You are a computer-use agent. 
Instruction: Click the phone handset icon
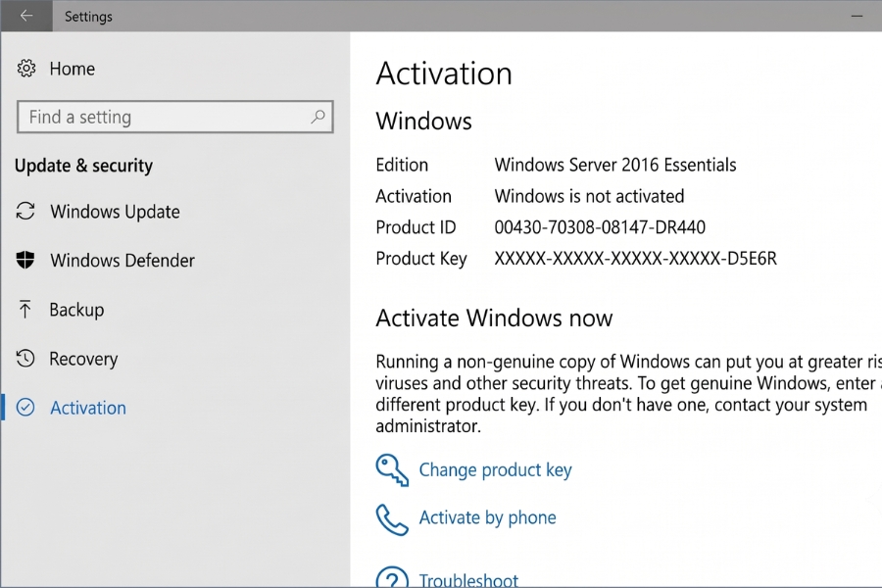pyautogui.click(x=392, y=519)
